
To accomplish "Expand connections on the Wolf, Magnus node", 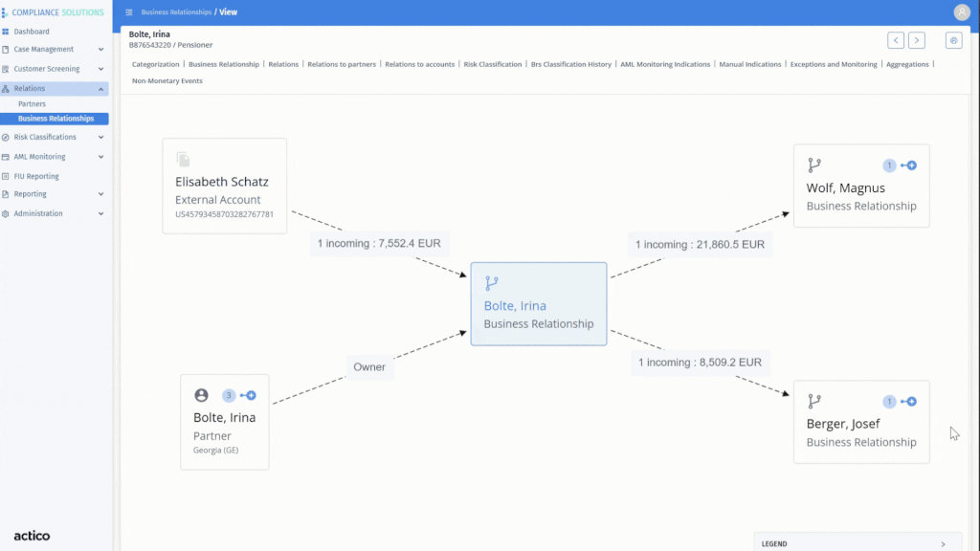I will pyautogui.click(x=911, y=165).
